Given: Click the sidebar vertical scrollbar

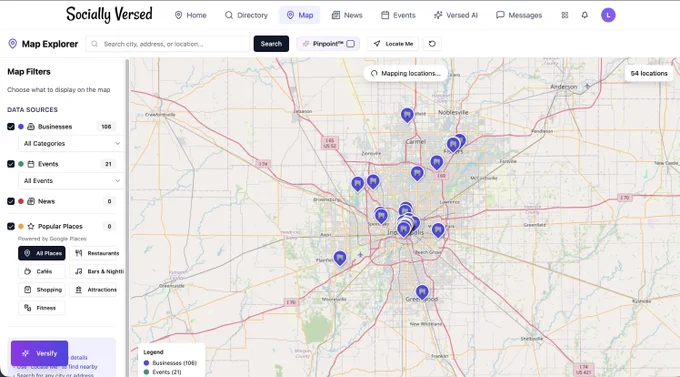Looking at the screenshot, I should tap(127, 217).
